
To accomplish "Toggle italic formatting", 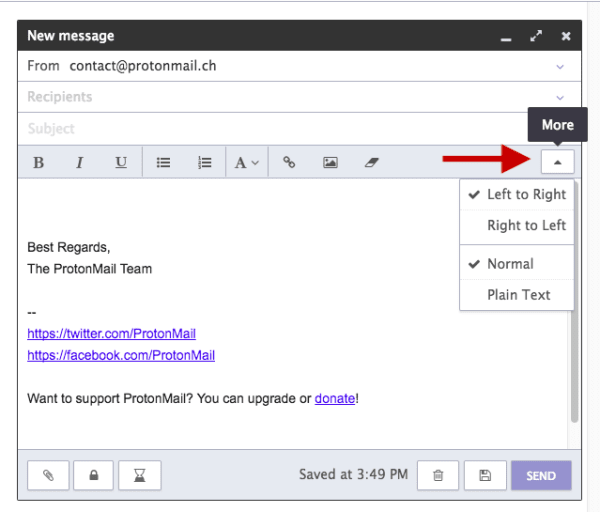I will 80,163.
